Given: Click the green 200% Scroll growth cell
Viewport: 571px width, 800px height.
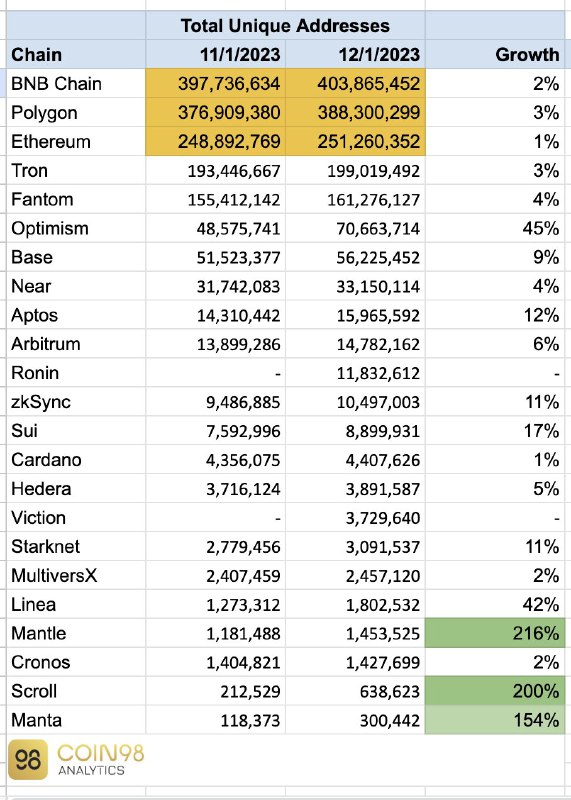Looking at the screenshot, I should pos(495,691).
